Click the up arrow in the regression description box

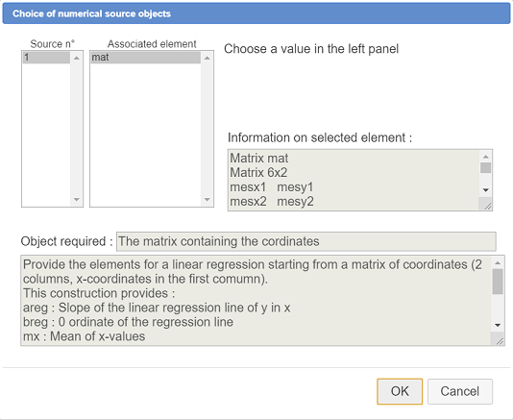(498, 263)
